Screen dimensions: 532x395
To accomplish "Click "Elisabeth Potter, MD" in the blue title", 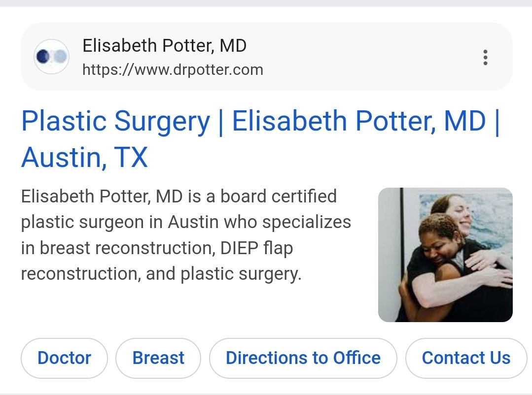I will pyautogui.click(x=359, y=121).
